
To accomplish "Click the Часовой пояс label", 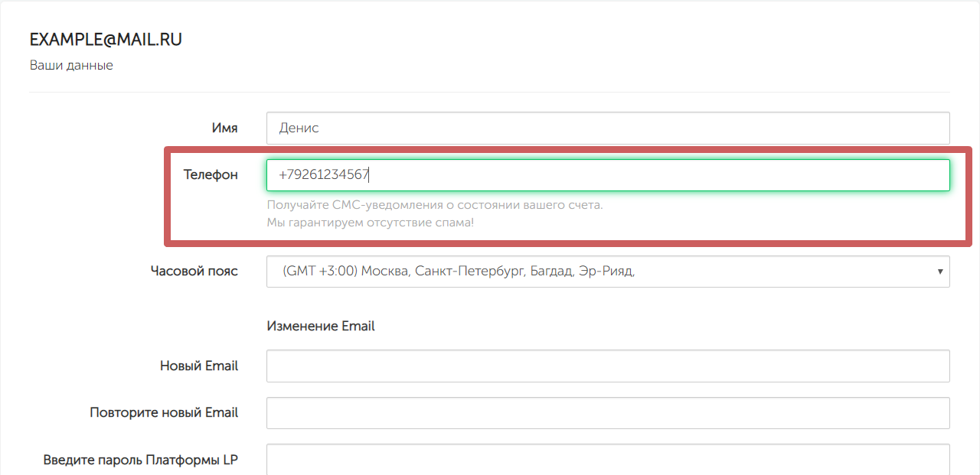I will 194,272.
